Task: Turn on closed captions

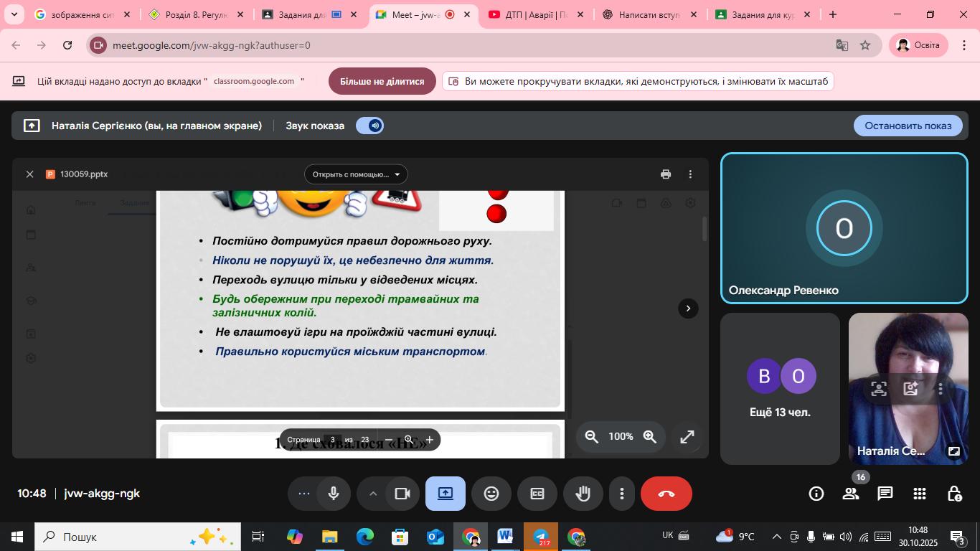Action: click(537, 494)
